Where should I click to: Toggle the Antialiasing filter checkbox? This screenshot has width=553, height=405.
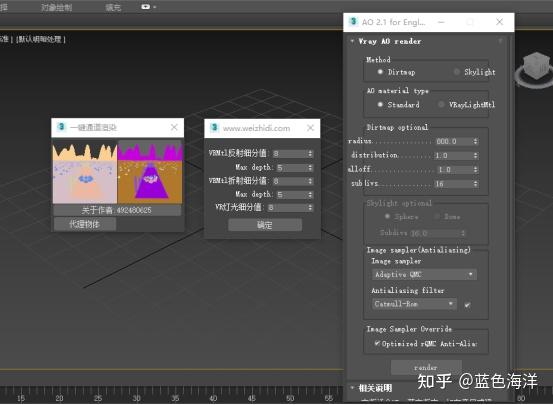pyautogui.click(x=467, y=305)
